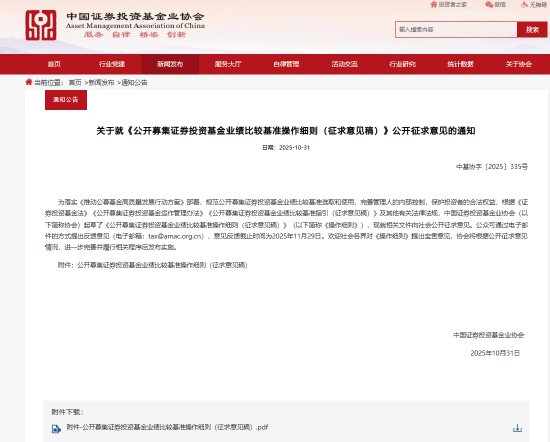The width and height of the screenshot is (550, 442).
Task: Click the document number 中基协字〔2025〕335号
Action: 492,167
